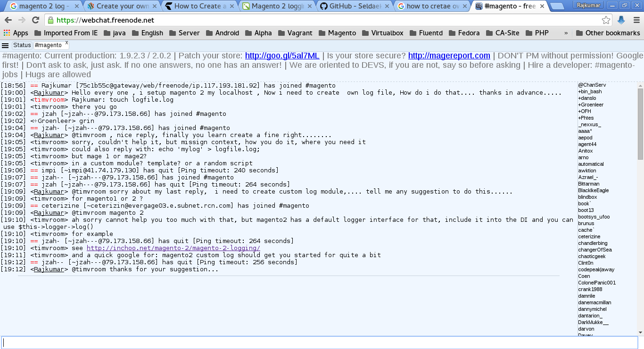Click the browser forward arrow
Viewport: 644px width, 349px height.
point(22,20)
